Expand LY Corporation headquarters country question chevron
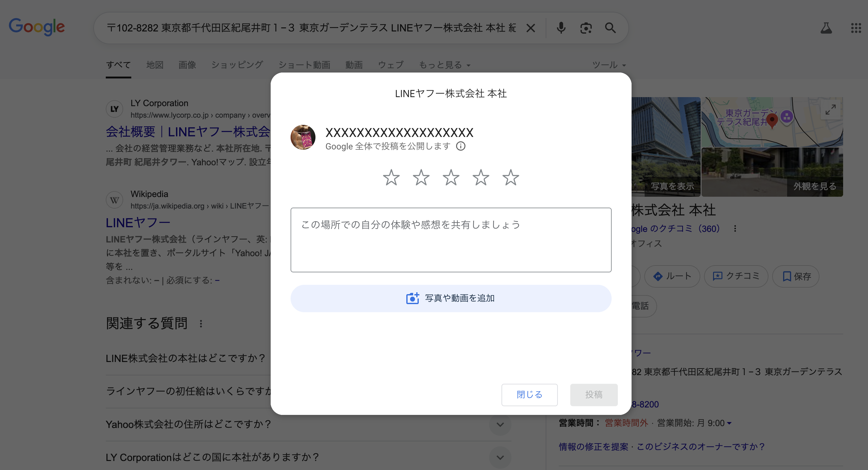Image resolution: width=868 pixels, height=470 pixels. coord(500,458)
